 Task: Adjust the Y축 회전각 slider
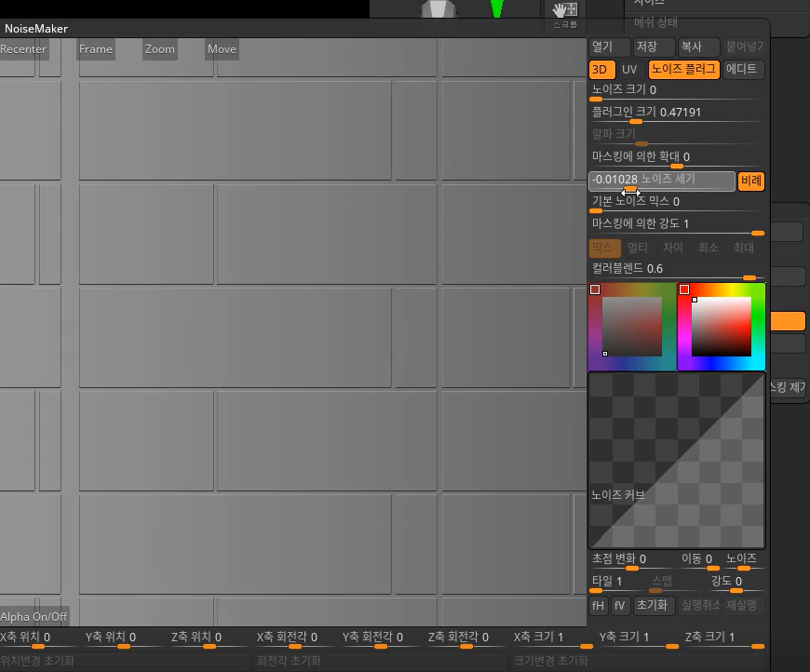(381, 639)
